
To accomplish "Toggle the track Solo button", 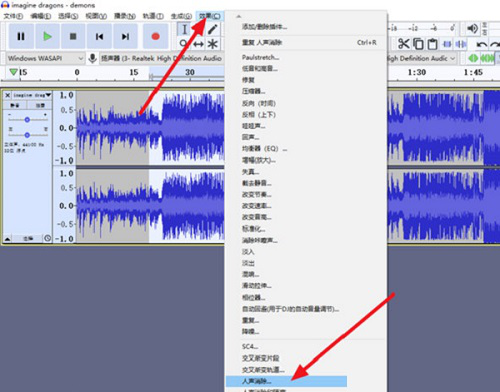I will pos(40,105).
